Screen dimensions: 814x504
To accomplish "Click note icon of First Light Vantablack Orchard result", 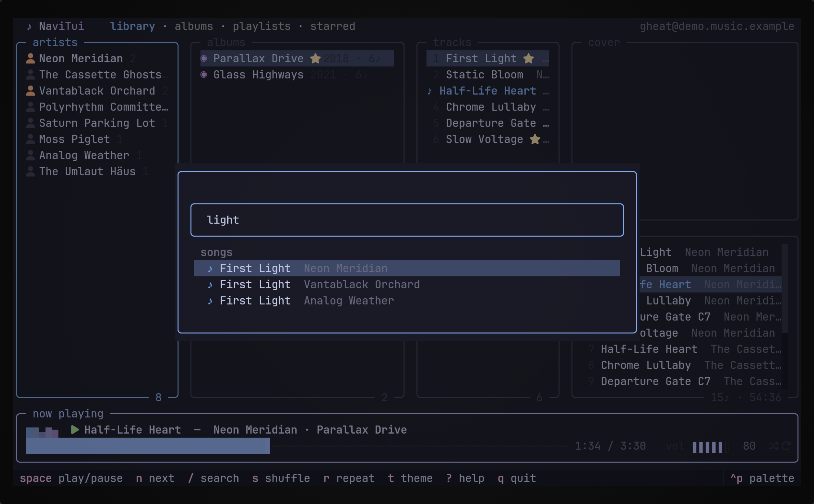I will click(x=210, y=285).
